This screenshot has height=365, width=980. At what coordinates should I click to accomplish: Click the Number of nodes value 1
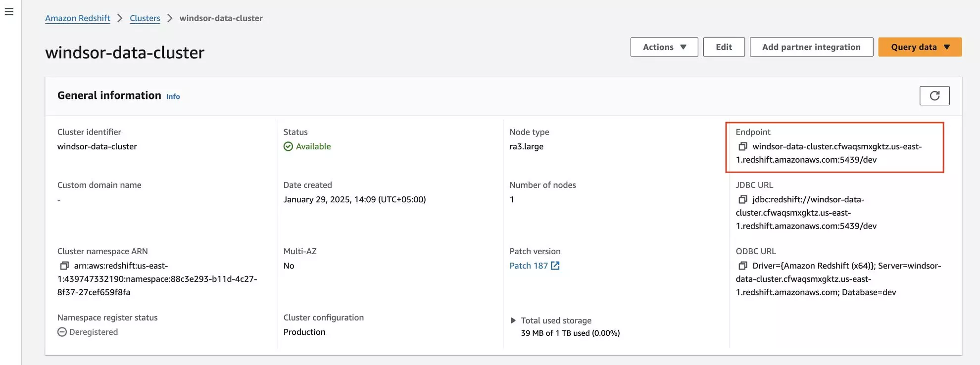(x=512, y=199)
